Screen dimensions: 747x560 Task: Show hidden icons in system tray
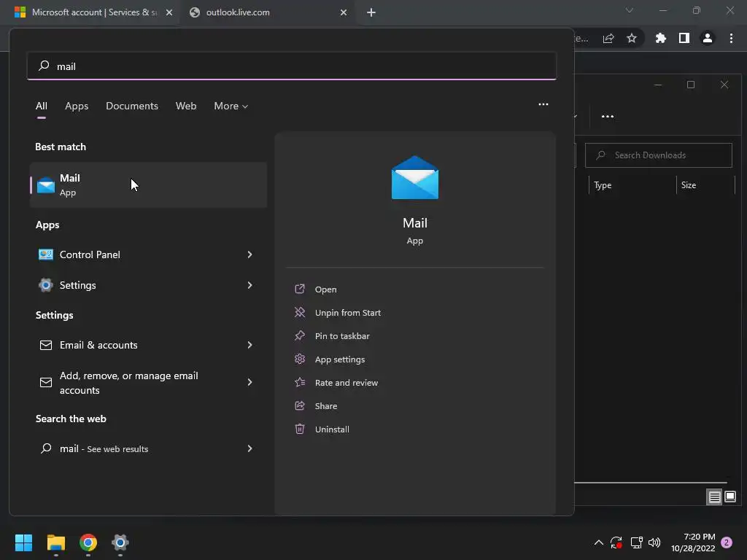(x=598, y=542)
